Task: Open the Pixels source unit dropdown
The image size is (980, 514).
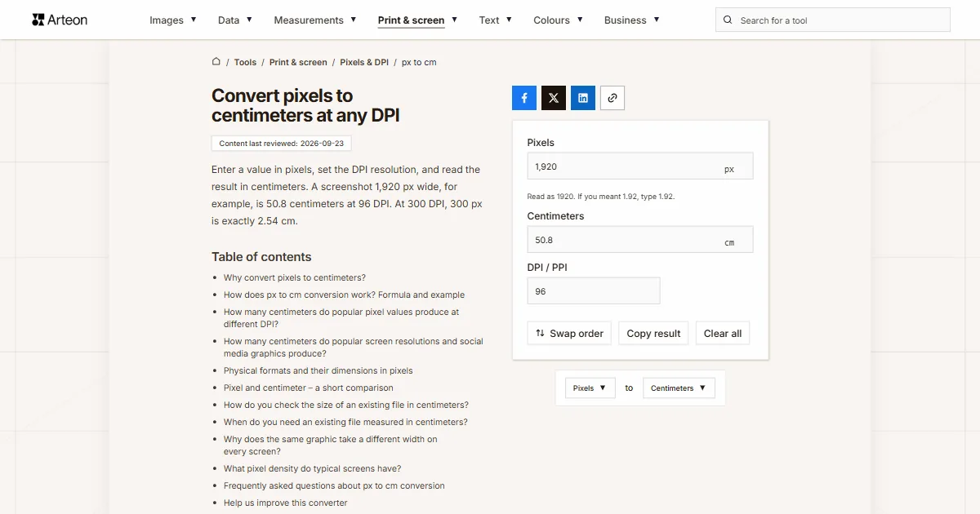Action: [590, 388]
